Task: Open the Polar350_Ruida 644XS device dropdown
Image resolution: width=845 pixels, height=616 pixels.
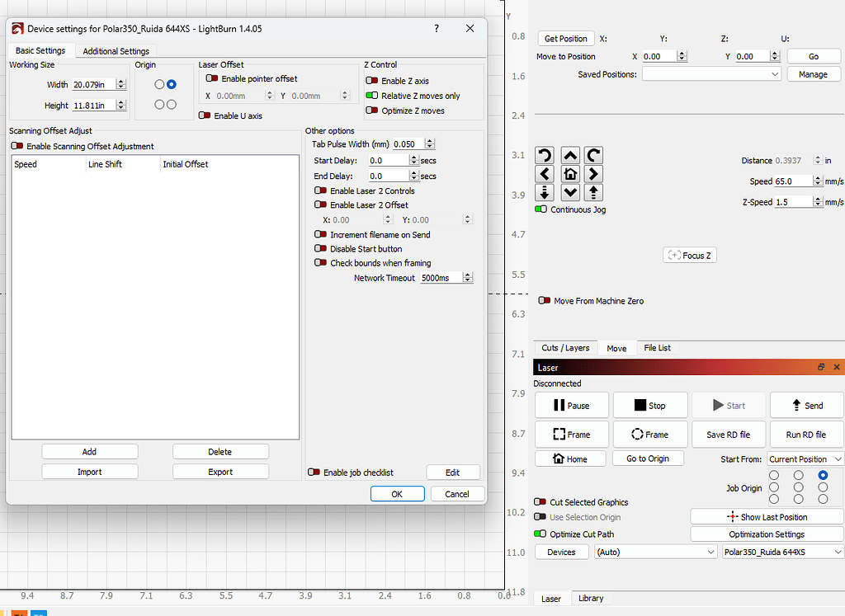Action: [x=782, y=552]
